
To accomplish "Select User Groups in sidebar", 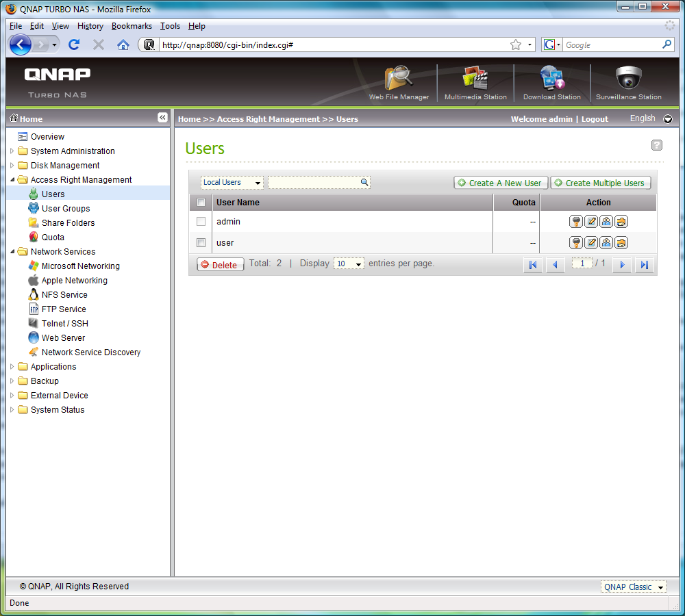I will pos(66,209).
